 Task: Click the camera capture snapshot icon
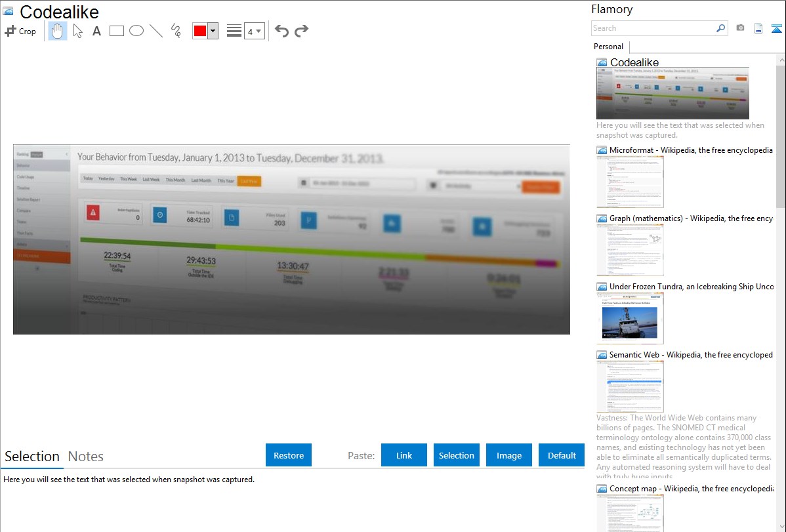click(x=740, y=28)
